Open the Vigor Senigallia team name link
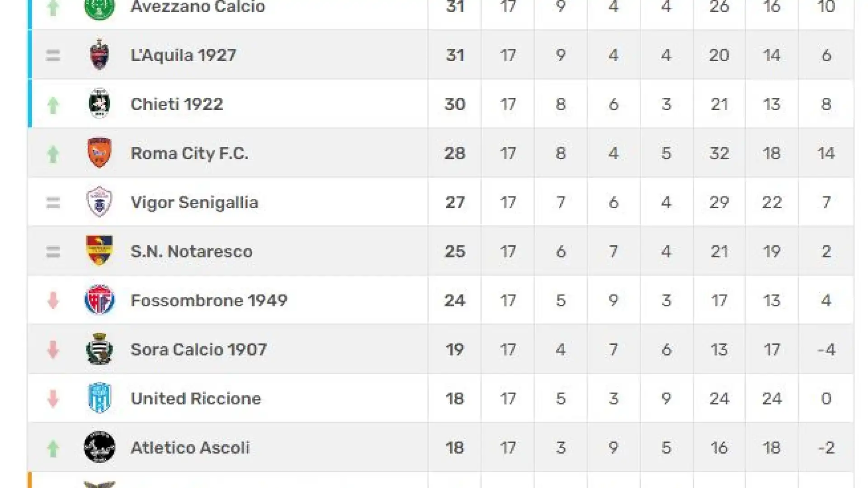The image size is (868, 488). pos(194,202)
